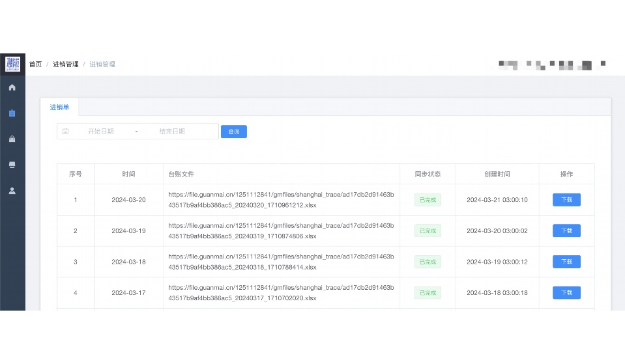Go to 首页 in the breadcrumb
Image resolution: width=625 pixels, height=364 pixels.
point(35,64)
